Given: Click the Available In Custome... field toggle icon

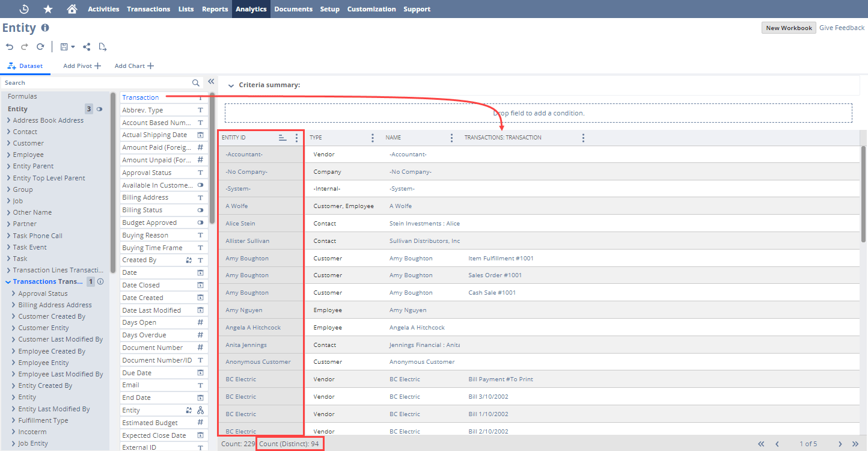Looking at the screenshot, I should click(x=201, y=185).
